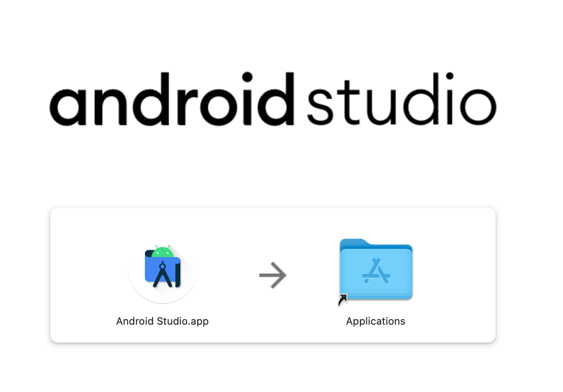Click the last letter "o" in "studio"
563x392 pixels.
[x=478, y=106]
